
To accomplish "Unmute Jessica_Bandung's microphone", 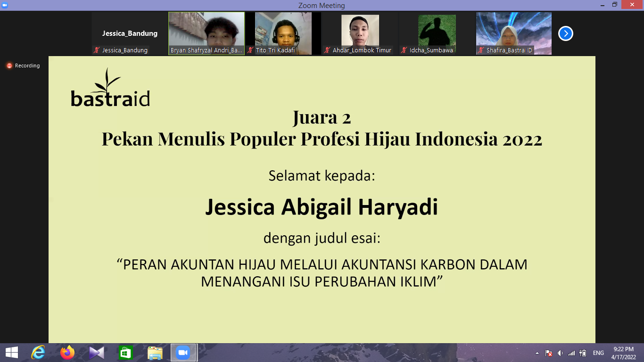I will pyautogui.click(x=97, y=49).
